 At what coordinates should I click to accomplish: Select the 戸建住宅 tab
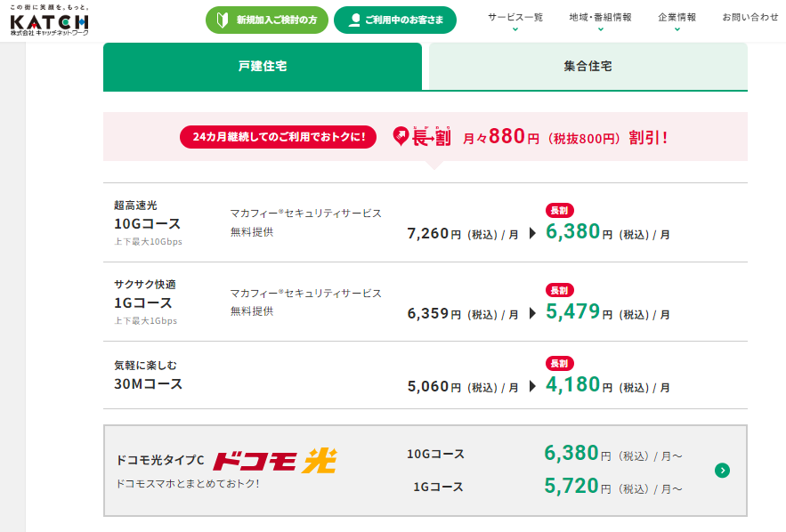pyautogui.click(x=263, y=66)
